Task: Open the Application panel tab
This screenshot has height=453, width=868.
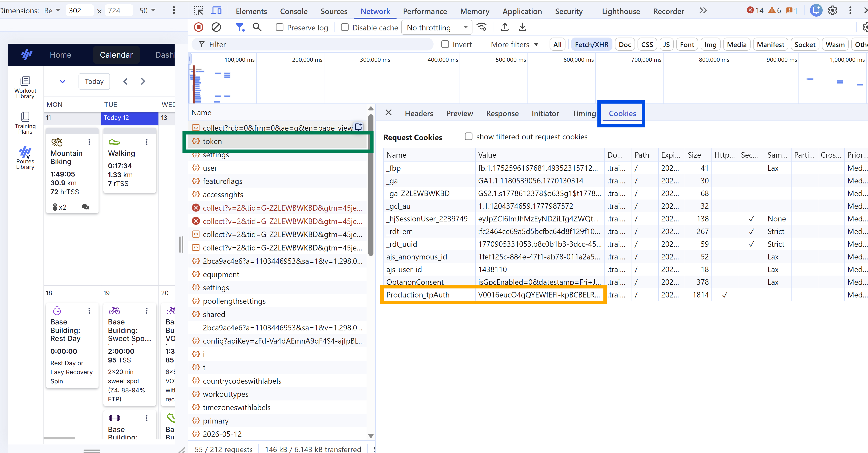Action: pos(522,11)
